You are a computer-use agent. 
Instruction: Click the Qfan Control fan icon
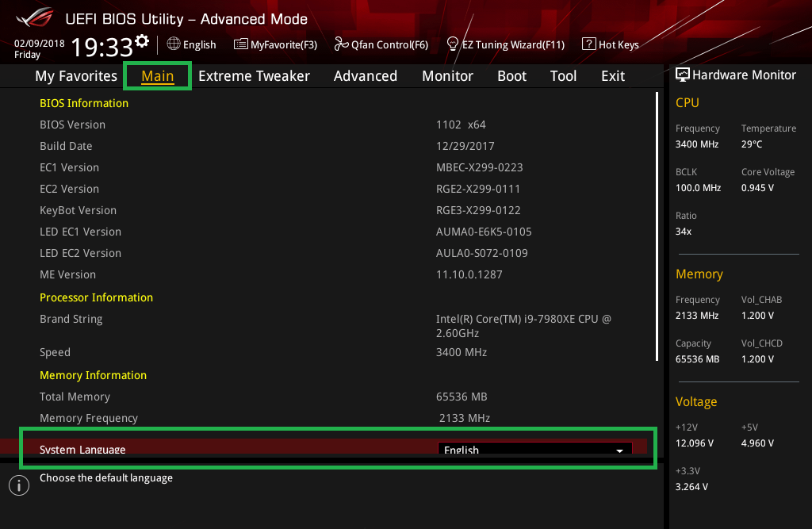coord(341,44)
